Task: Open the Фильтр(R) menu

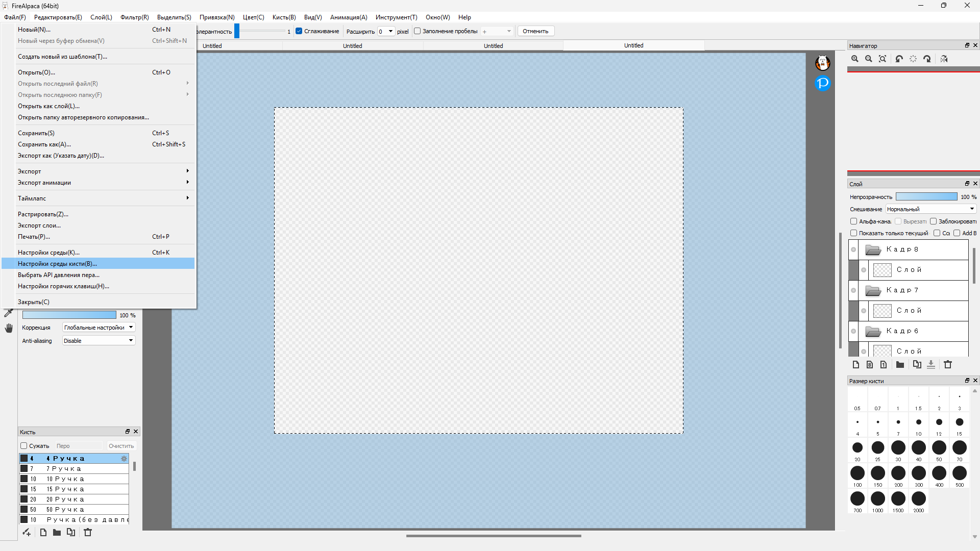Action: coord(135,17)
